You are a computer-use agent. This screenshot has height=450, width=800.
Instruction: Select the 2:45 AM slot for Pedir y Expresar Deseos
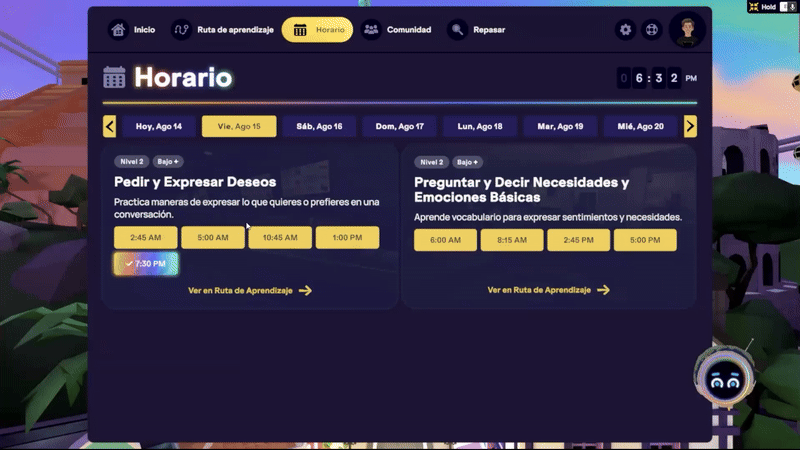pyautogui.click(x=146, y=238)
